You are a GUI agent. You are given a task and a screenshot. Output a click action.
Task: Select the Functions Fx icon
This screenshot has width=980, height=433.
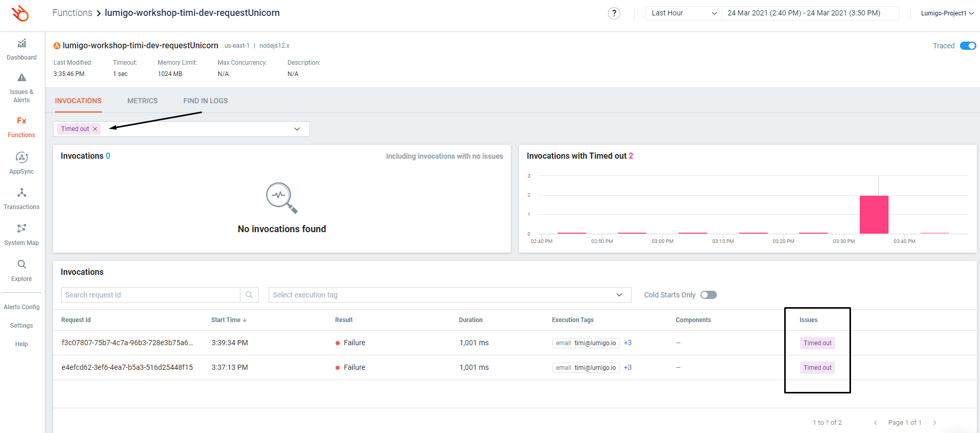22,121
